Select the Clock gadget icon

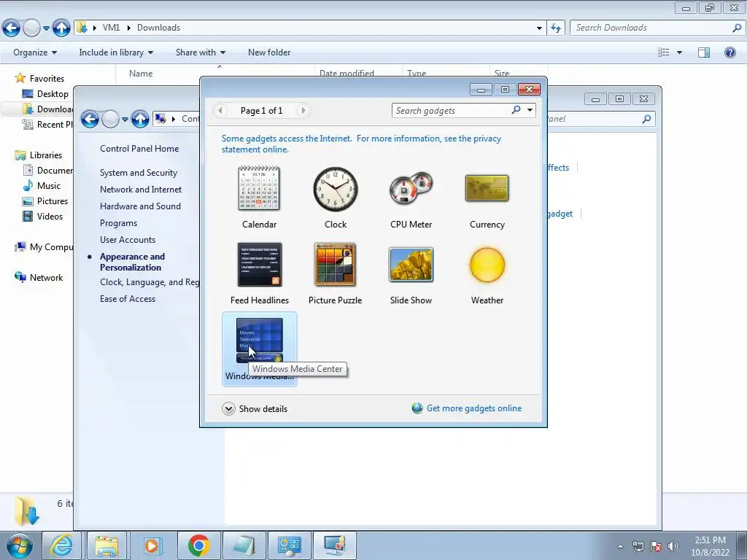336,189
